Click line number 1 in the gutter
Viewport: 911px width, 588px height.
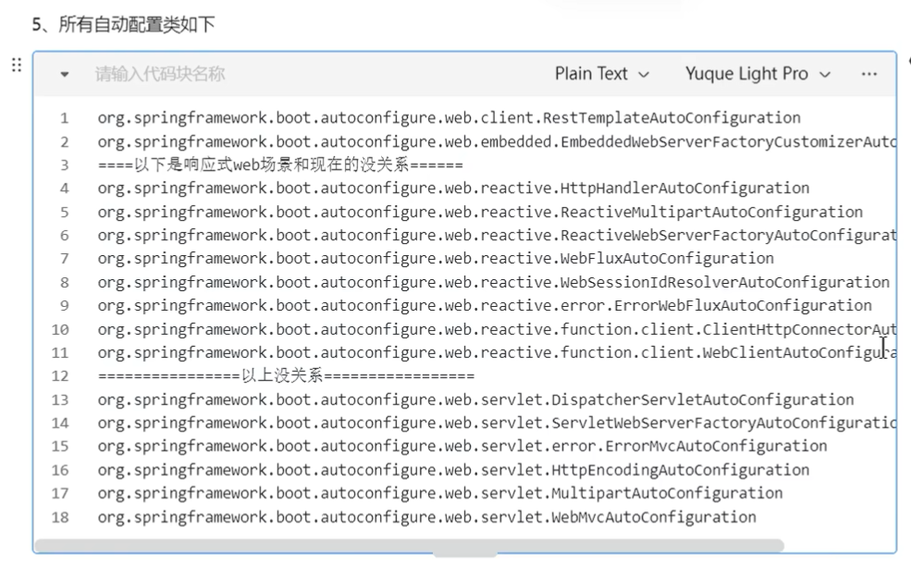coord(65,118)
